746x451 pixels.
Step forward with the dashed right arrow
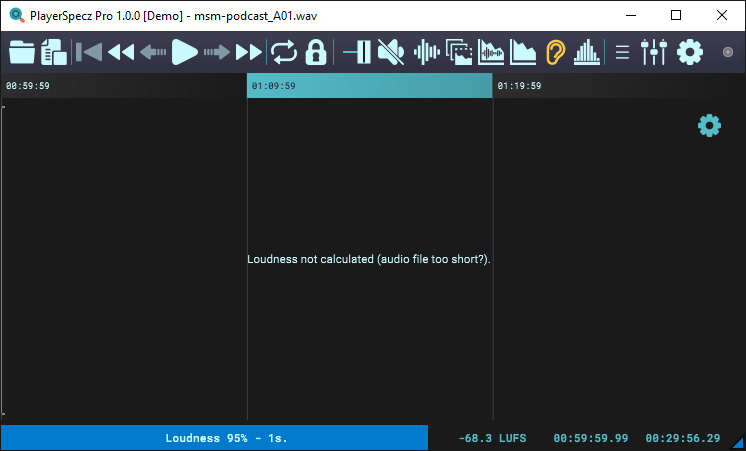[217, 52]
